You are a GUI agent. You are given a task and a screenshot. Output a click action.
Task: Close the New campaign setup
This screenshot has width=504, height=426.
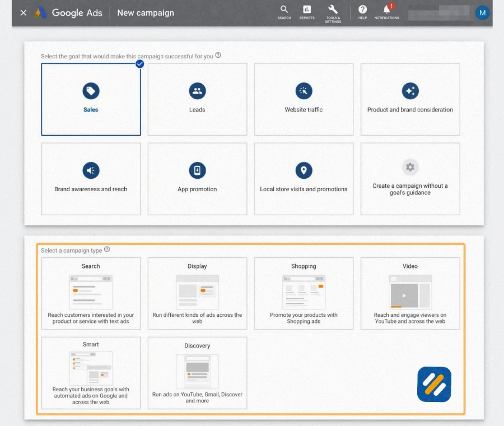click(23, 13)
